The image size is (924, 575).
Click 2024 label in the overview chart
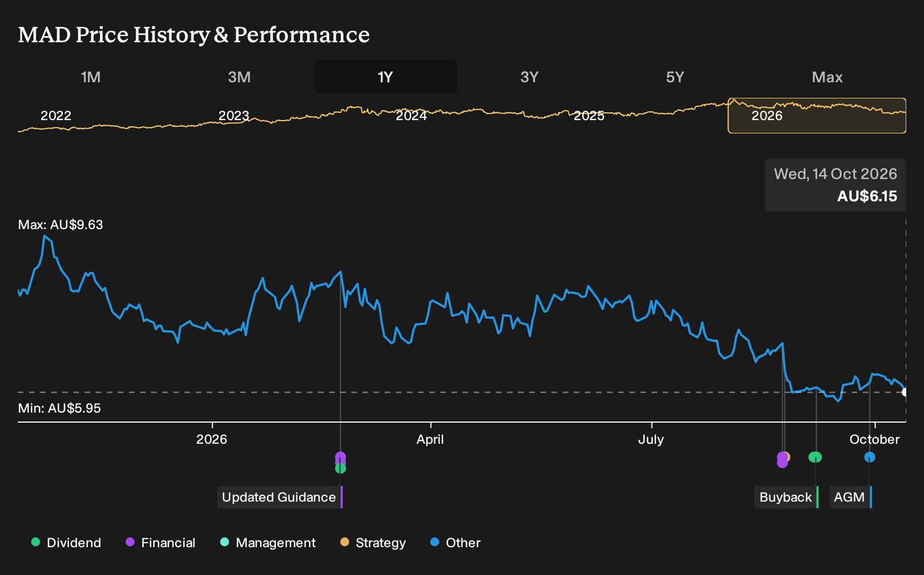[x=411, y=116]
